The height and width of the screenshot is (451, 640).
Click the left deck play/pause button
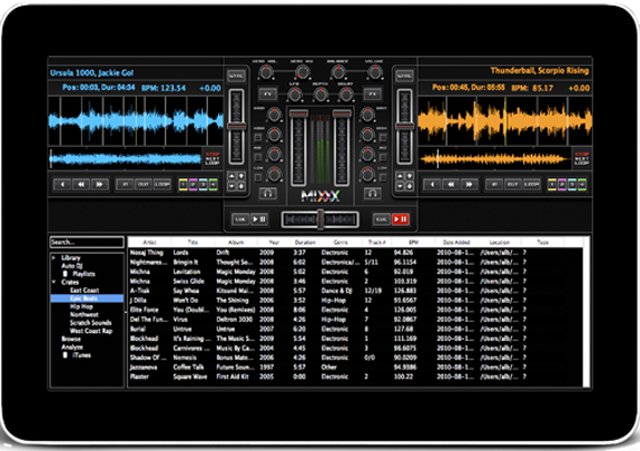257,217
